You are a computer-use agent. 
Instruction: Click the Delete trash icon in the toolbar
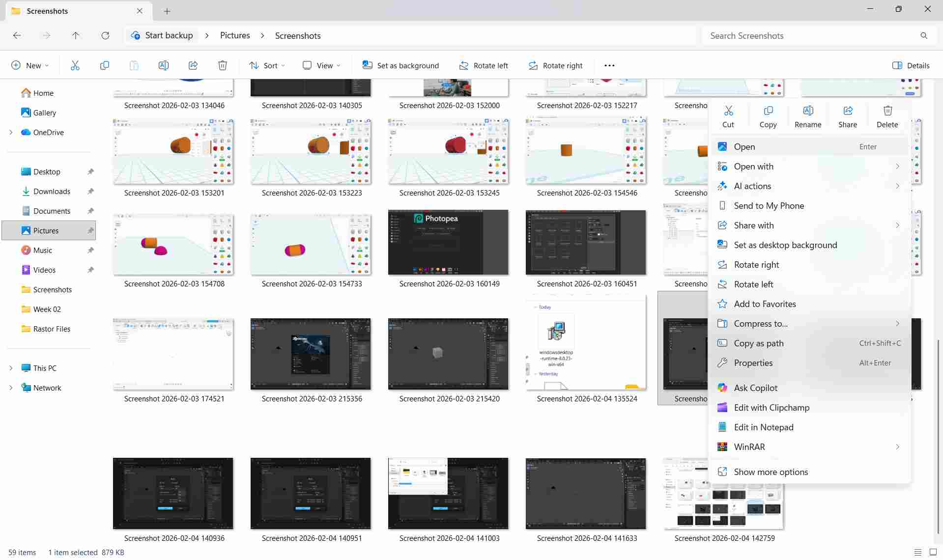[x=222, y=65]
